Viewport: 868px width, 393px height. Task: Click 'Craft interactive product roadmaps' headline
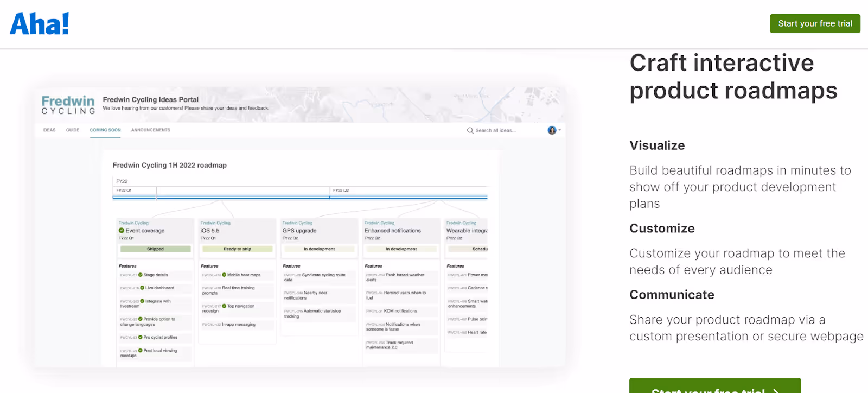[733, 77]
